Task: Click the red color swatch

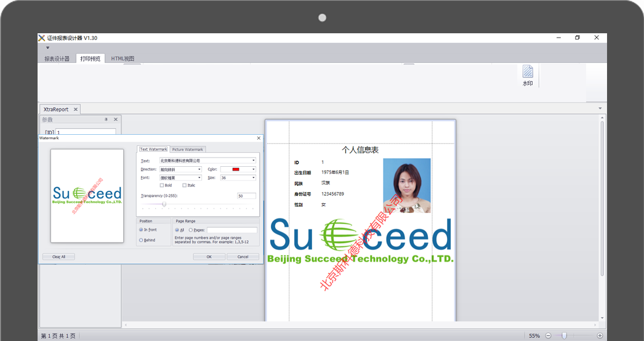Action: pos(236,169)
